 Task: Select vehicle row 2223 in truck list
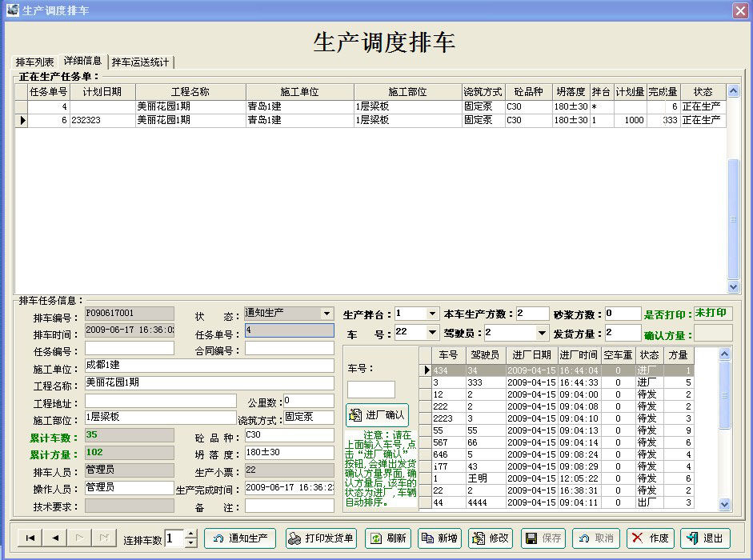(x=557, y=418)
